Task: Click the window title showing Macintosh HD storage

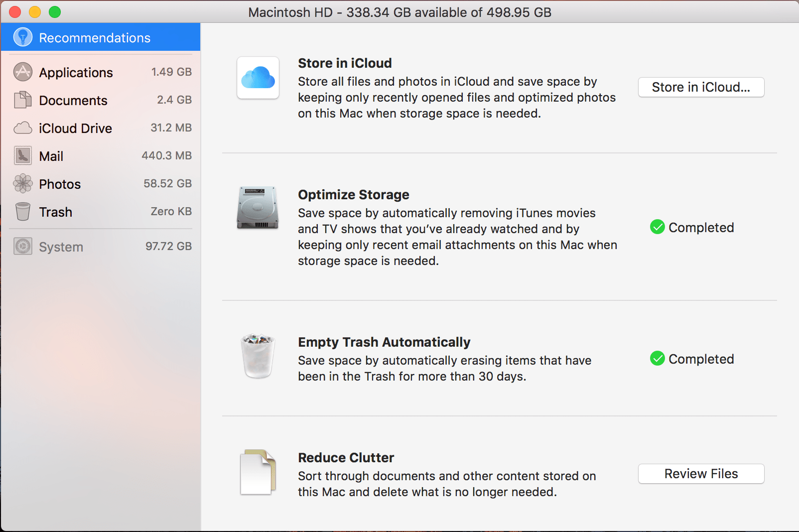Action: click(x=399, y=12)
